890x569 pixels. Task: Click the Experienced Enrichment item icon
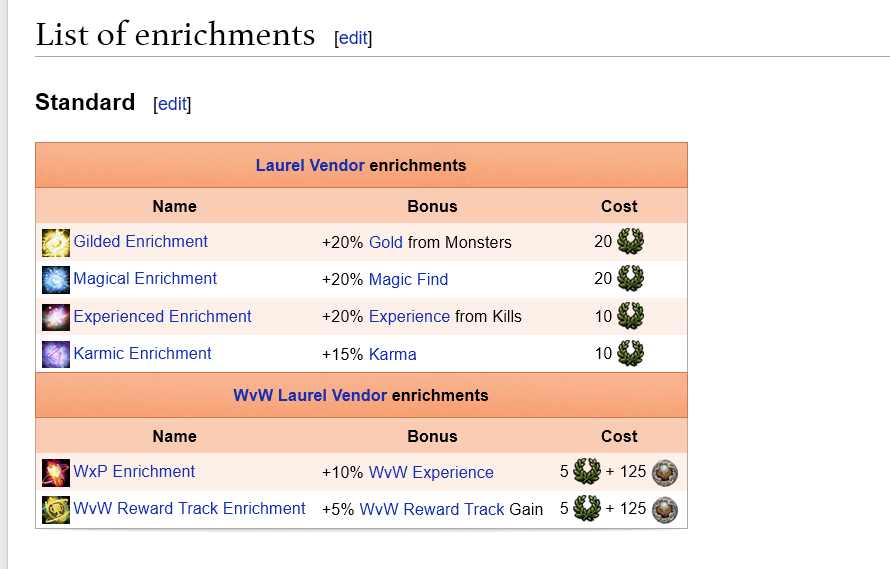56,317
